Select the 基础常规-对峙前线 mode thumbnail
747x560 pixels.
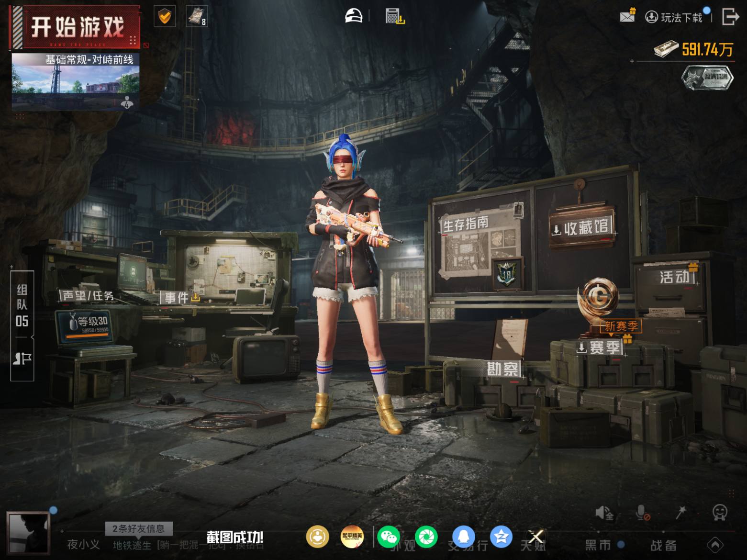pyautogui.click(x=76, y=82)
